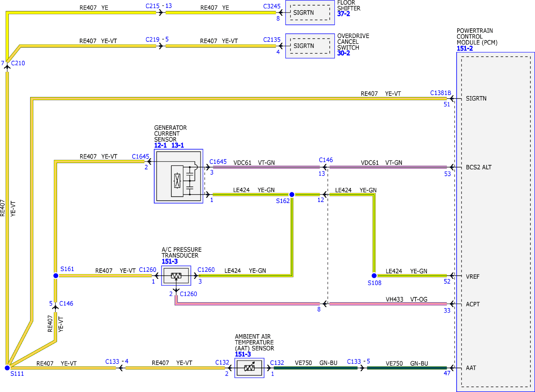
Task: Select the S162 splice dot
Action: [292, 194]
